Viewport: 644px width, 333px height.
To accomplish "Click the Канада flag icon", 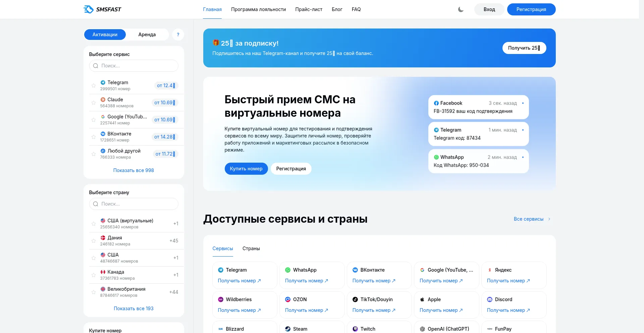I will point(103,272).
